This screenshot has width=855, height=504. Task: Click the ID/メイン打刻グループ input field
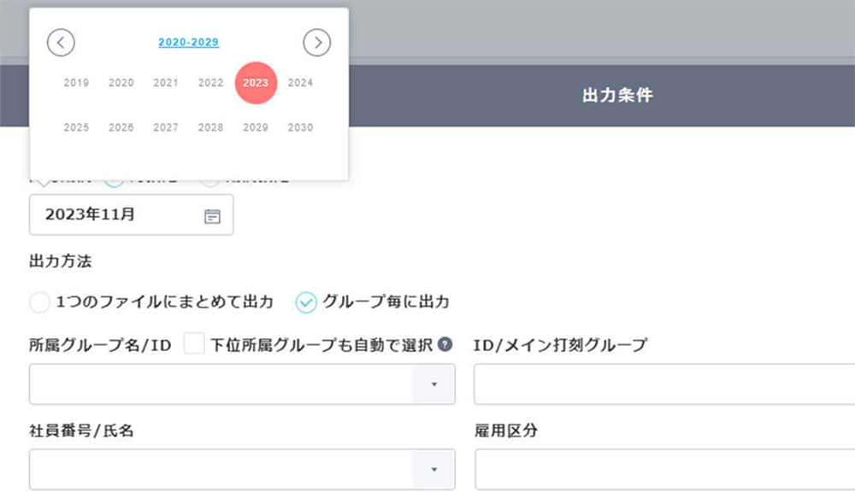point(663,384)
